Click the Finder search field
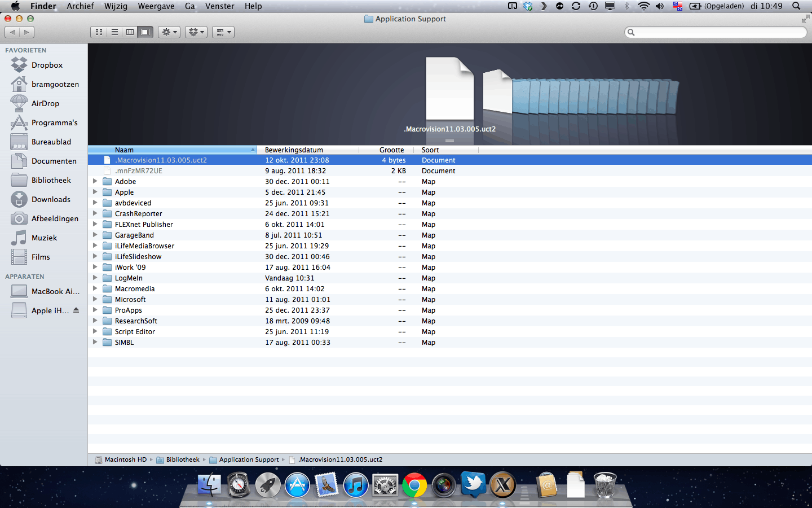 click(716, 32)
